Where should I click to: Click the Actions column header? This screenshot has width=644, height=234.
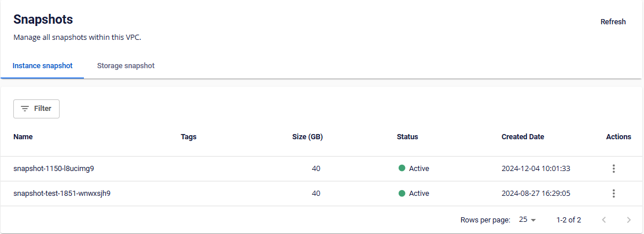click(x=618, y=137)
